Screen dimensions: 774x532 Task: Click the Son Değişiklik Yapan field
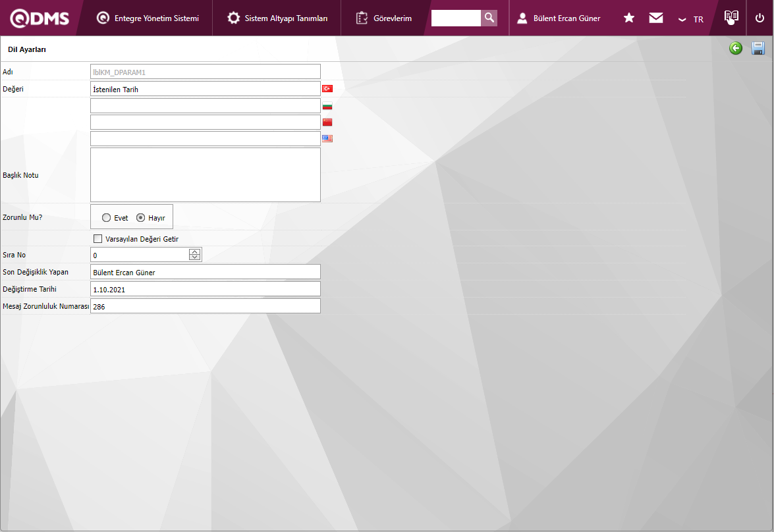[x=206, y=272]
